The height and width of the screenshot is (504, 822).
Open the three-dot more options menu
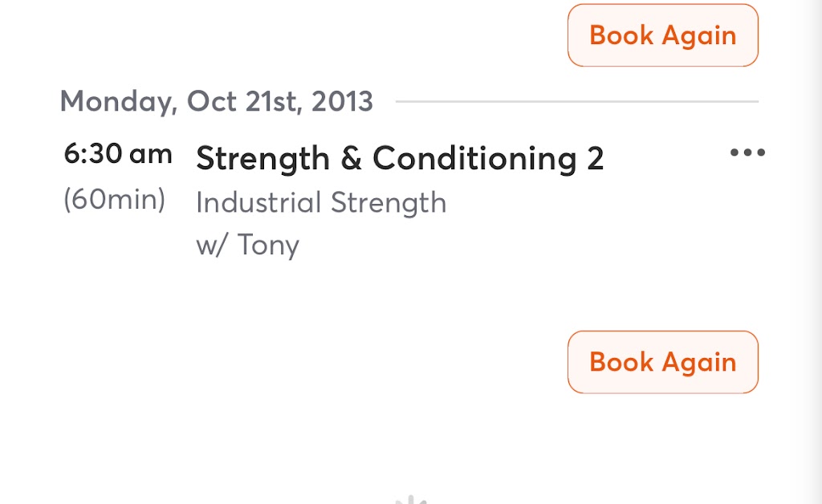pyautogui.click(x=747, y=152)
